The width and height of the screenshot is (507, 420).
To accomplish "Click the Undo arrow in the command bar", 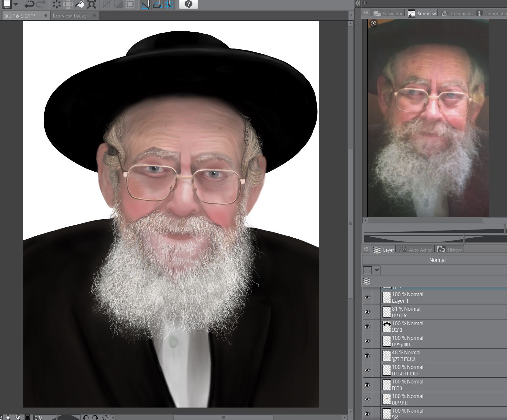I will point(29,4).
